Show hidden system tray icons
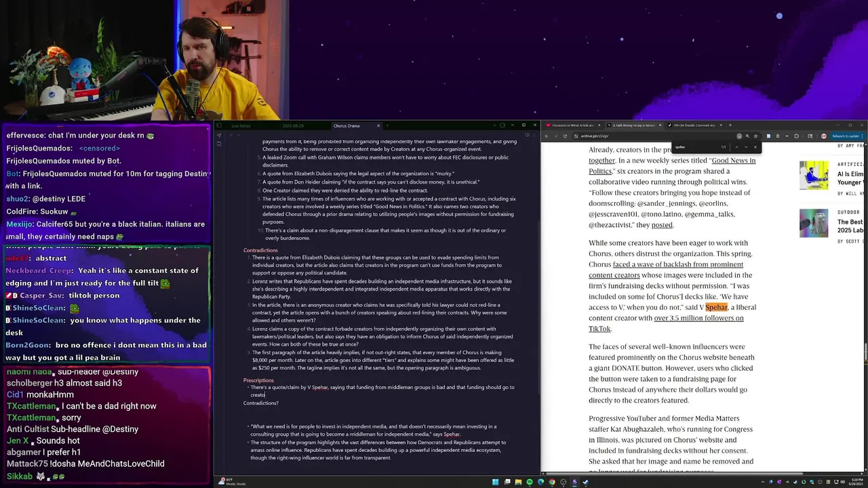This screenshot has height=488, width=868. coord(763,482)
